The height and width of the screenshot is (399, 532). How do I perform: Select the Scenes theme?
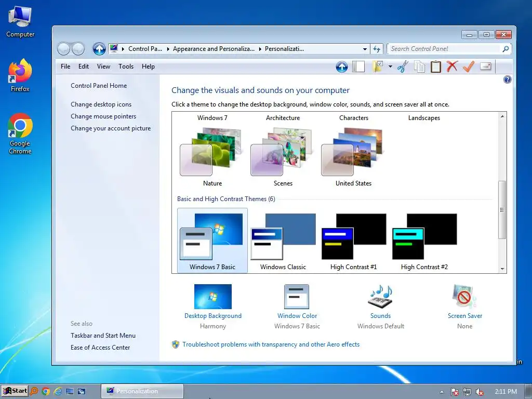(283, 157)
